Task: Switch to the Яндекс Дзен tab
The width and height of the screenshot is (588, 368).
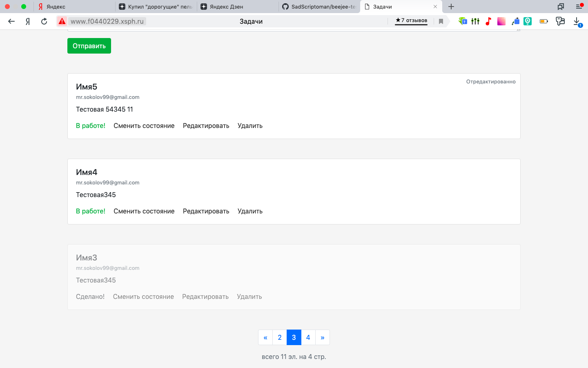Action: (238, 7)
